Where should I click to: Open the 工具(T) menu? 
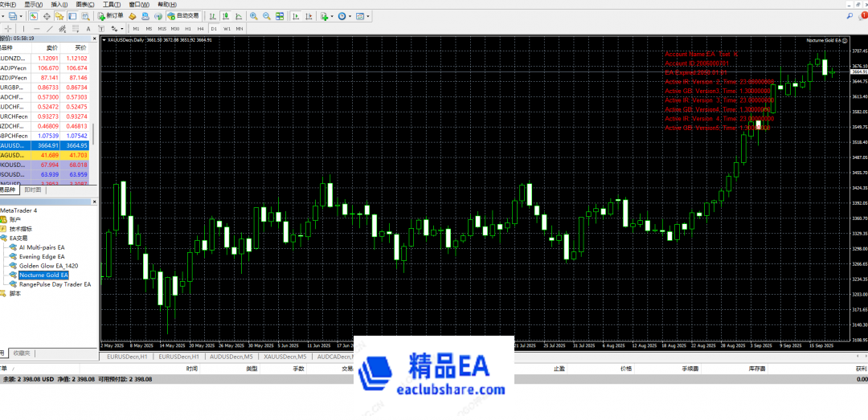coord(112,5)
